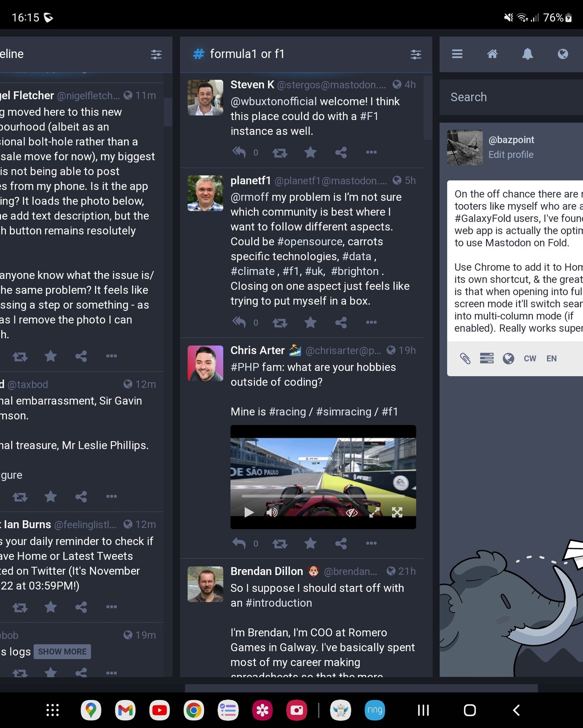Change post privacy via composer globe
The width and height of the screenshot is (583, 728).
coord(508,358)
